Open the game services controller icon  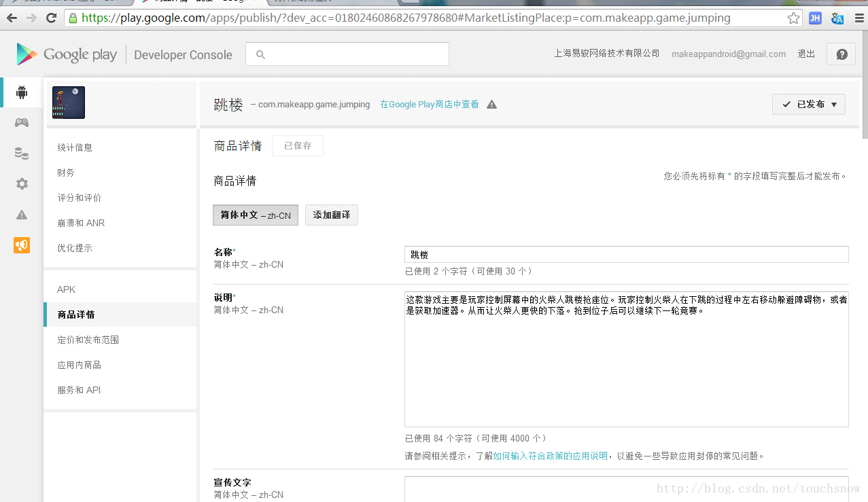[x=22, y=123]
